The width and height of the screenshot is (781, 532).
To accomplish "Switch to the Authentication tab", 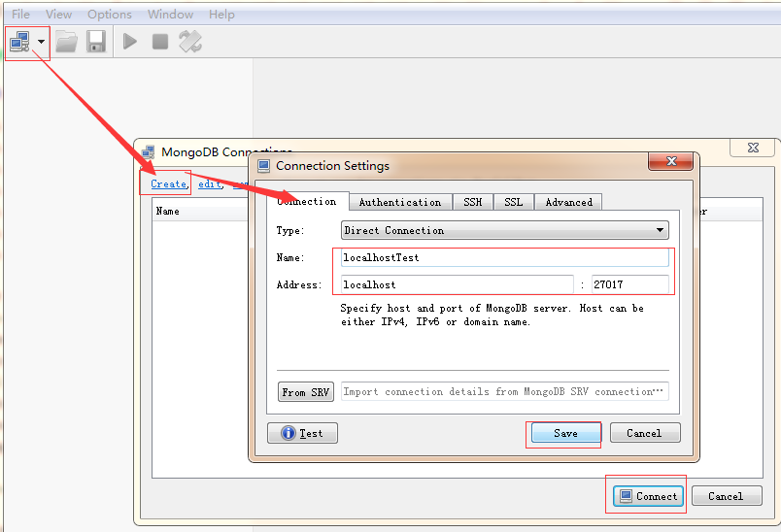I will [400, 202].
